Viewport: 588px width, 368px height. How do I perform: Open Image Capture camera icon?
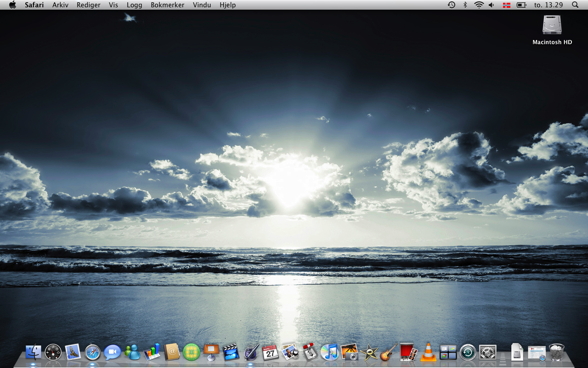[349, 352]
